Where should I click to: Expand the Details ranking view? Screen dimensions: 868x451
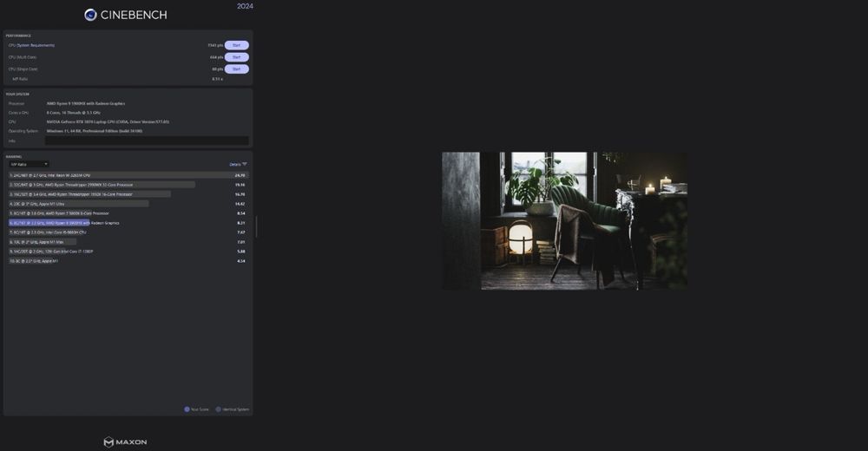(238, 164)
